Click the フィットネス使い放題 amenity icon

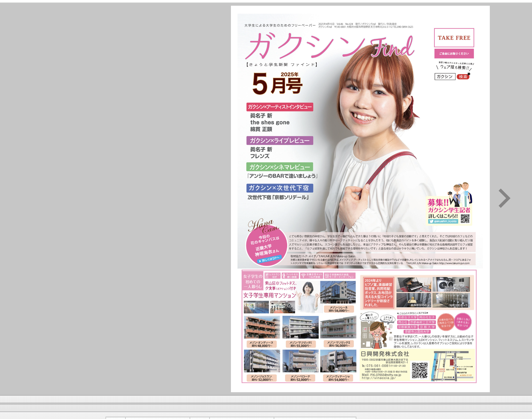tap(290, 276)
